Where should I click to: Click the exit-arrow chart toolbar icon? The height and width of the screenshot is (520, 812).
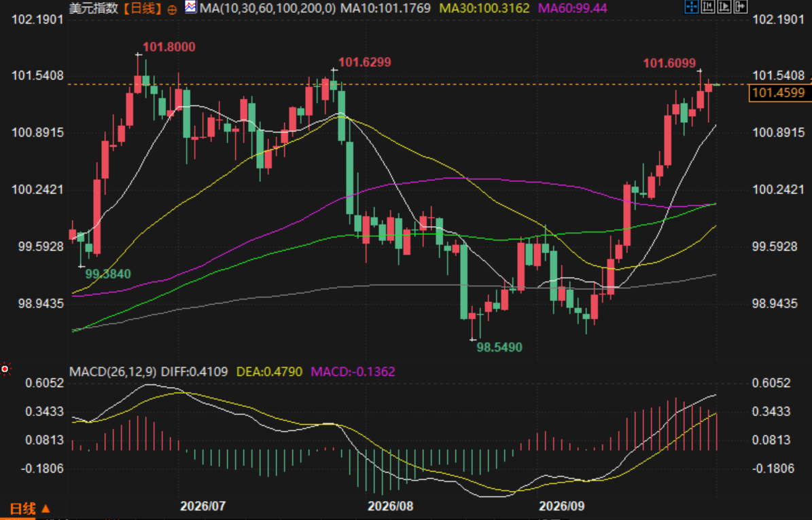coord(741,7)
